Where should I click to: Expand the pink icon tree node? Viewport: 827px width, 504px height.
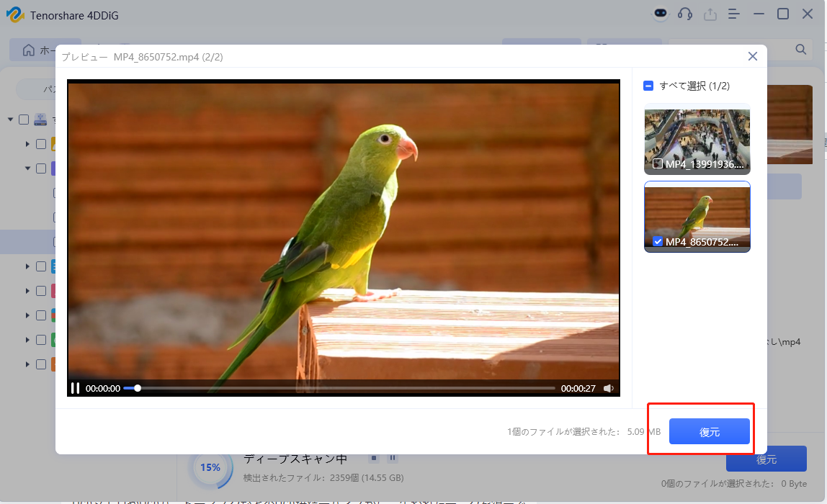(27, 291)
